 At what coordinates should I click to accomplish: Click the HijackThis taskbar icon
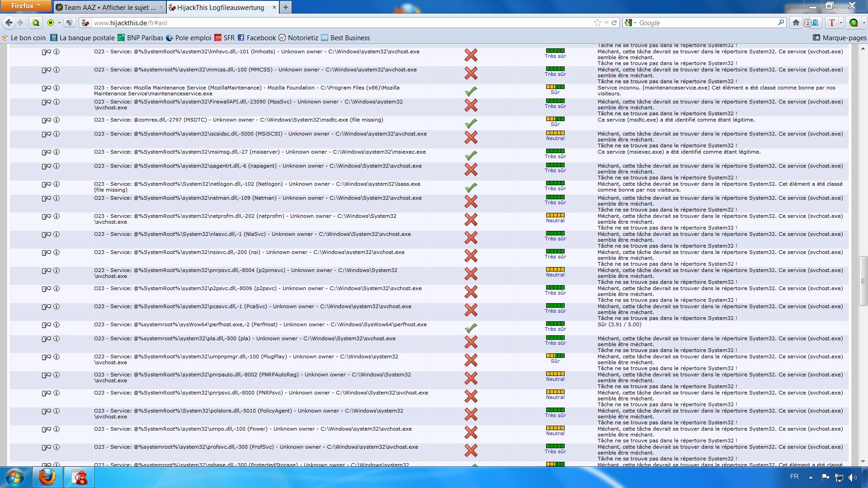(79, 477)
